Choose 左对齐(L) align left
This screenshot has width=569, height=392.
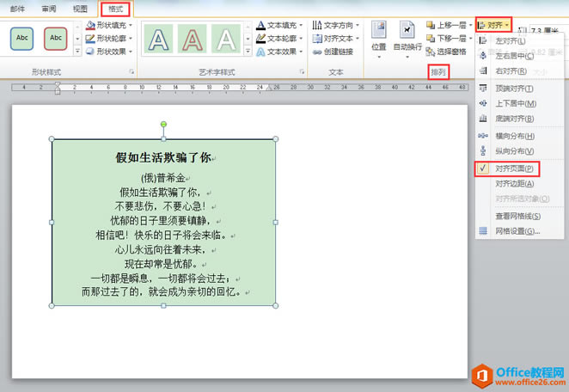tap(520, 40)
